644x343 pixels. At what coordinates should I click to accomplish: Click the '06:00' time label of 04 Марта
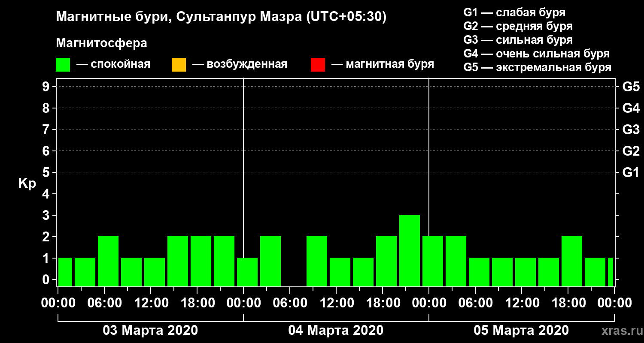click(290, 303)
